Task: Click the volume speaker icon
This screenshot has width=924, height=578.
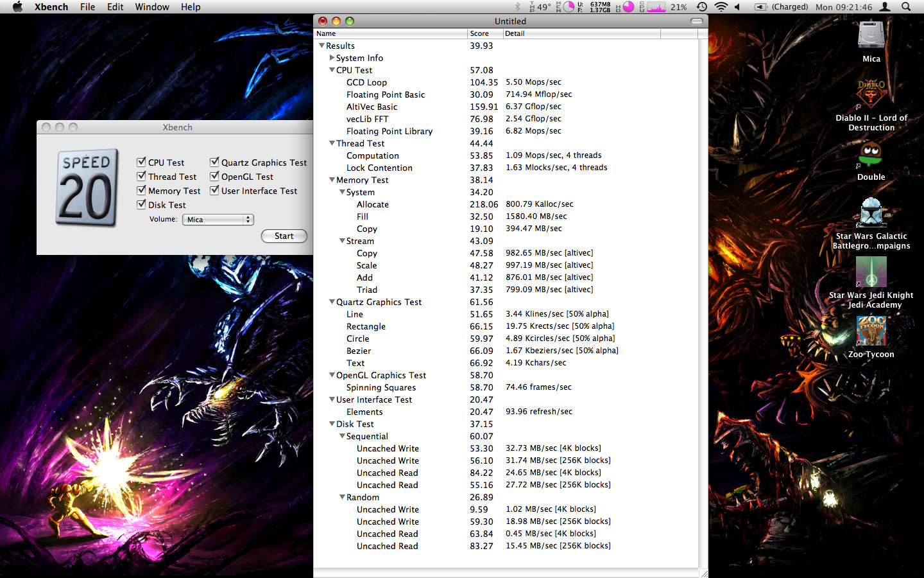Action: (x=737, y=6)
